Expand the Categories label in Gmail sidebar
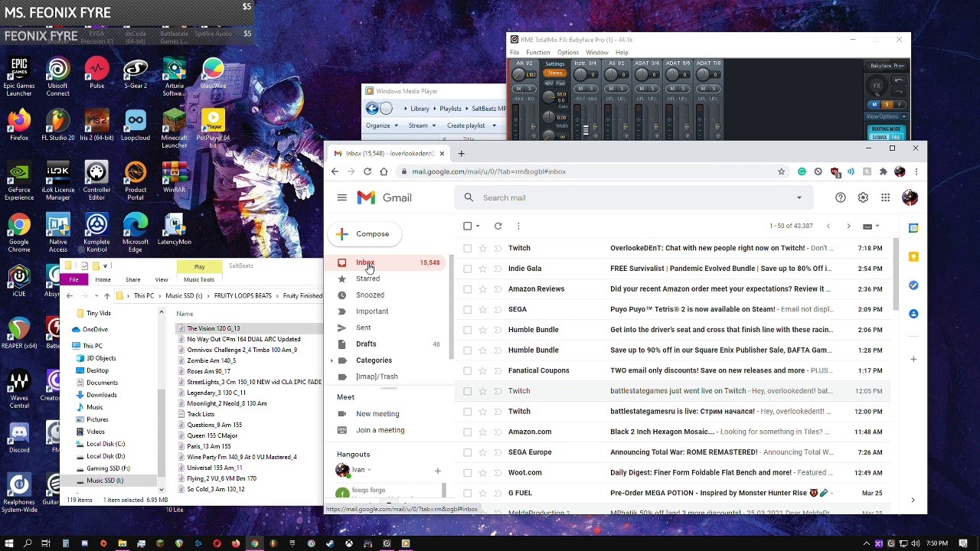This screenshot has height=551, width=980. (332, 360)
